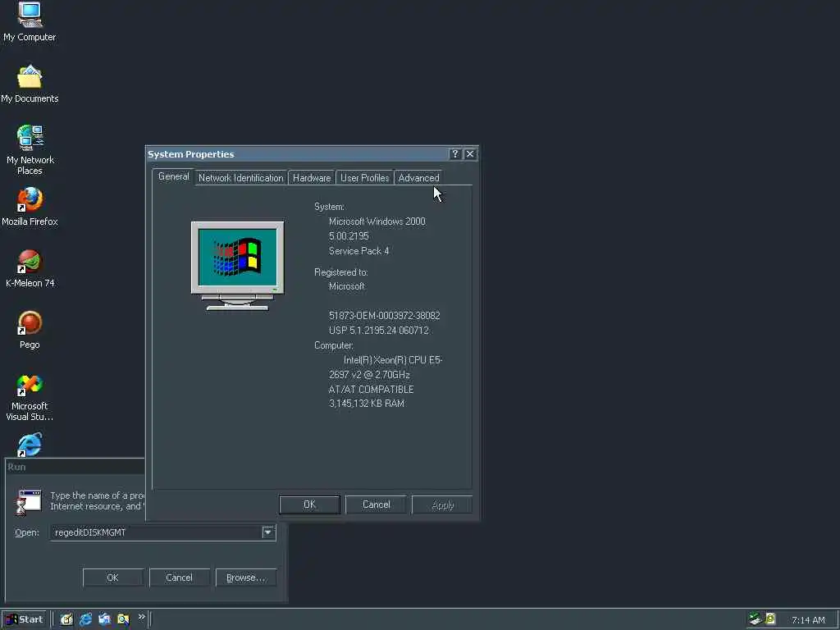Select the My Documents desktop icon
Viewport: 840px width, 630px height.
click(x=30, y=84)
